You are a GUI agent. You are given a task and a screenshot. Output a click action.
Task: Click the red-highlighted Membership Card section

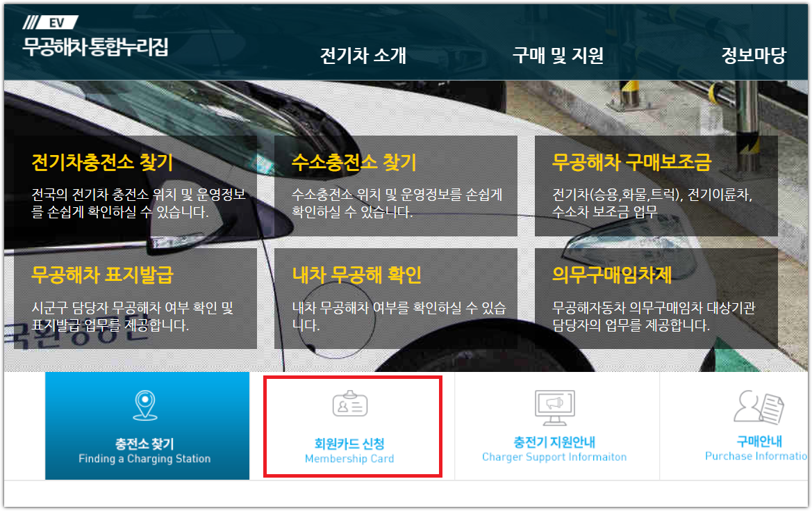point(353,425)
